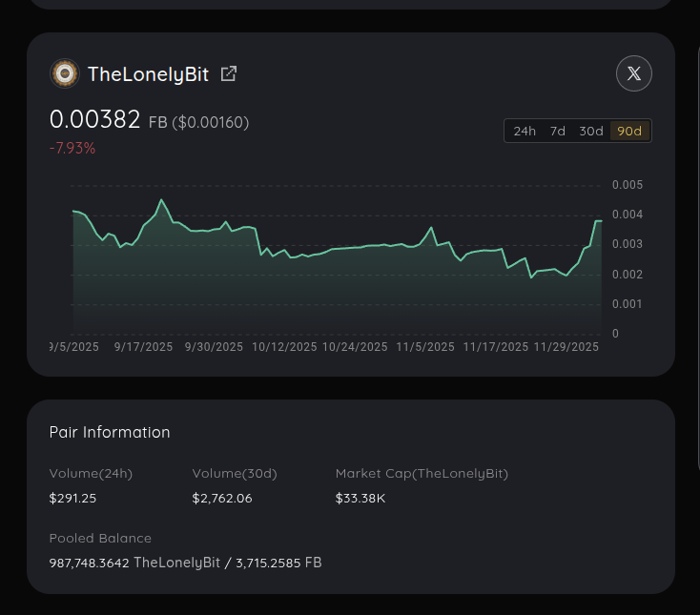Click the $33.38K market cap value

pyautogui.click(x=360, y=498)
